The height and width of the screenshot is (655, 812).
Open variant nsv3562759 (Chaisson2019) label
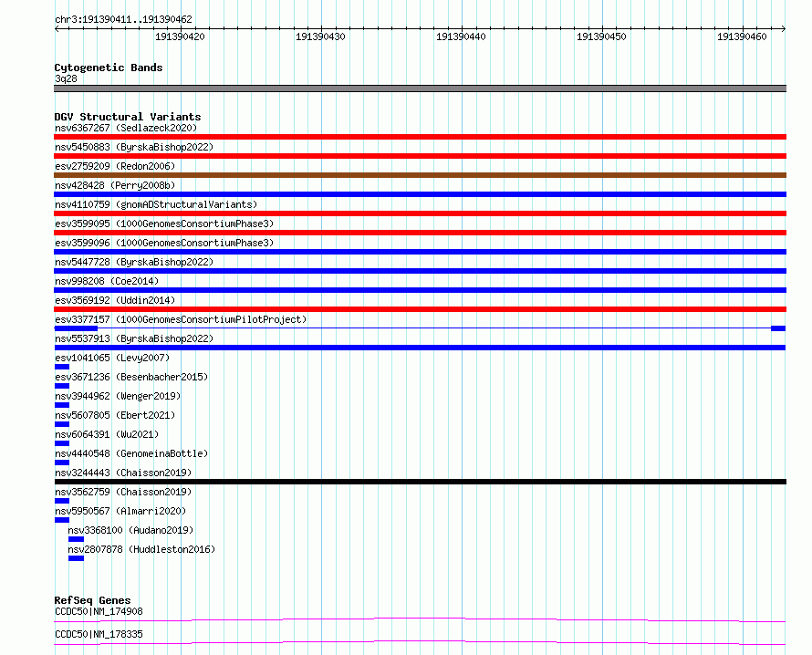point(123,492)
